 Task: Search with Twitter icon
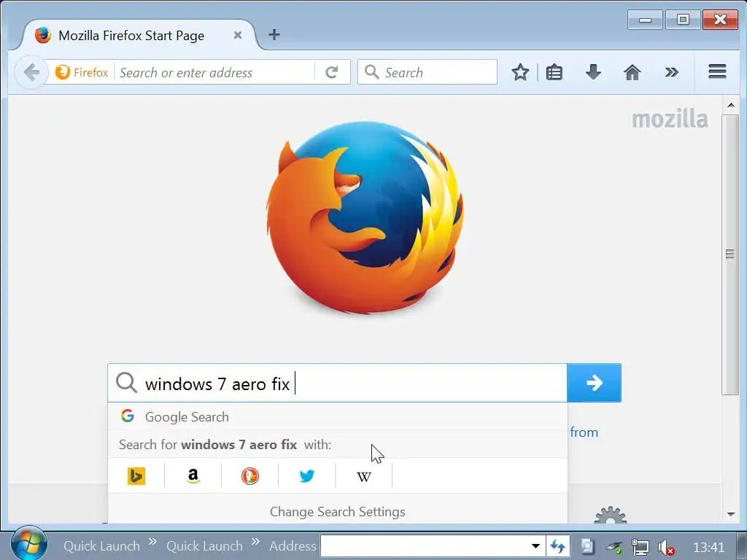pyautogui.click(x=307, y=476)
